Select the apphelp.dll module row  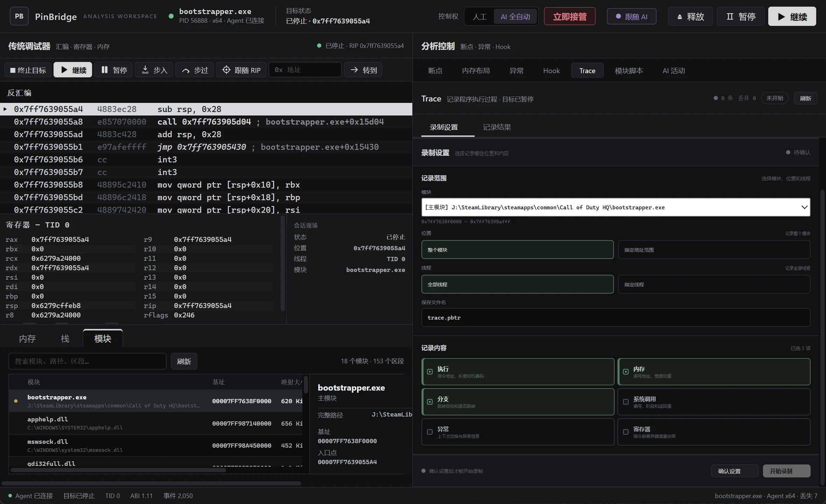(x=156, y=423)
